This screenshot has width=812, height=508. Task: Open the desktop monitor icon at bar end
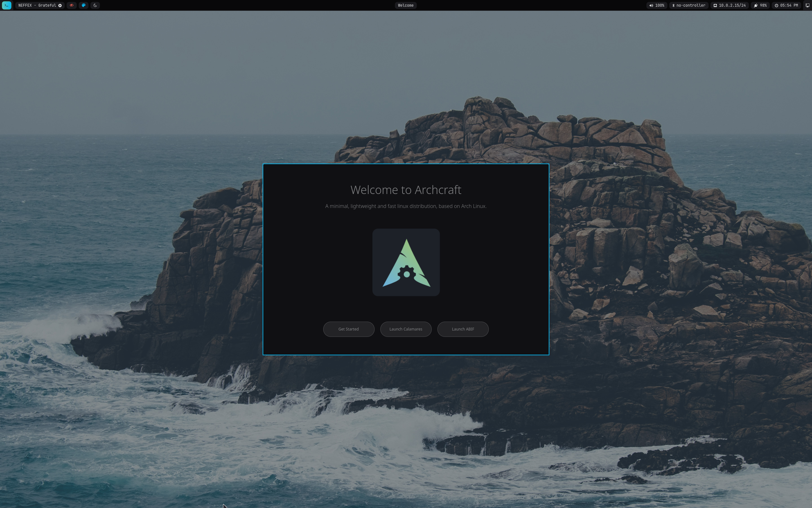click(807, 5)
